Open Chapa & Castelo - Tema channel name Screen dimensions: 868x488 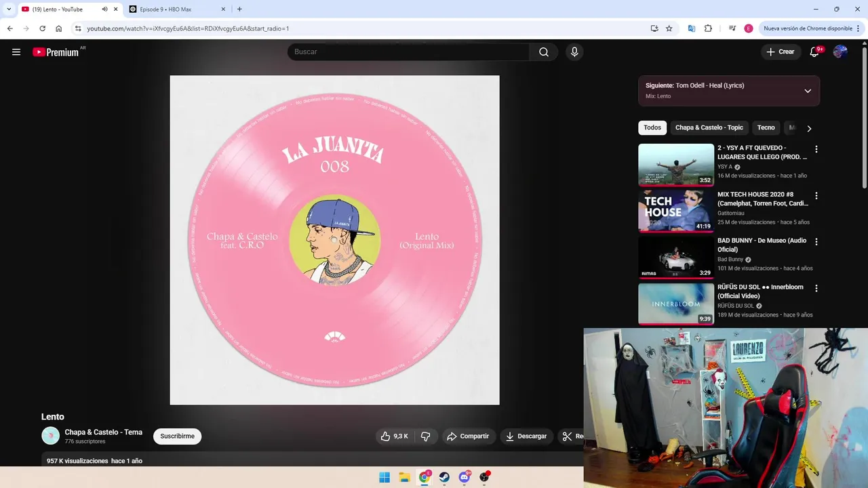click(x=103, y=432)
